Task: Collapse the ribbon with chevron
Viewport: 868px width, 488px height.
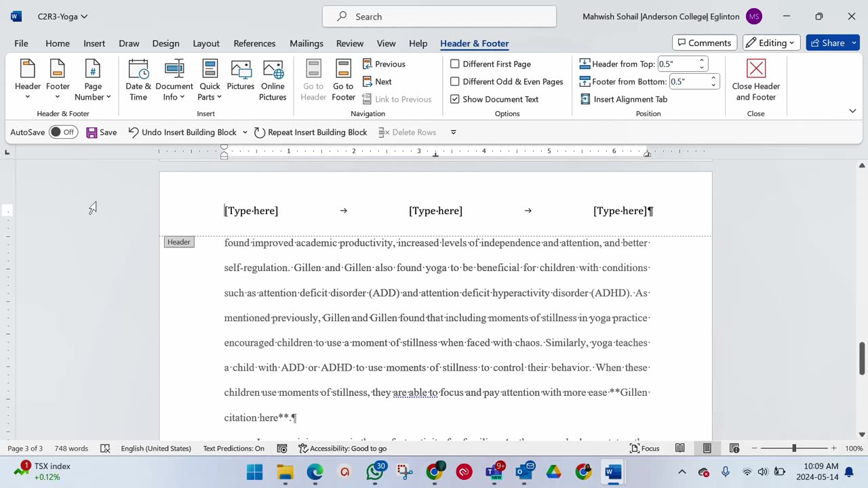Action: tap(852, 110)
